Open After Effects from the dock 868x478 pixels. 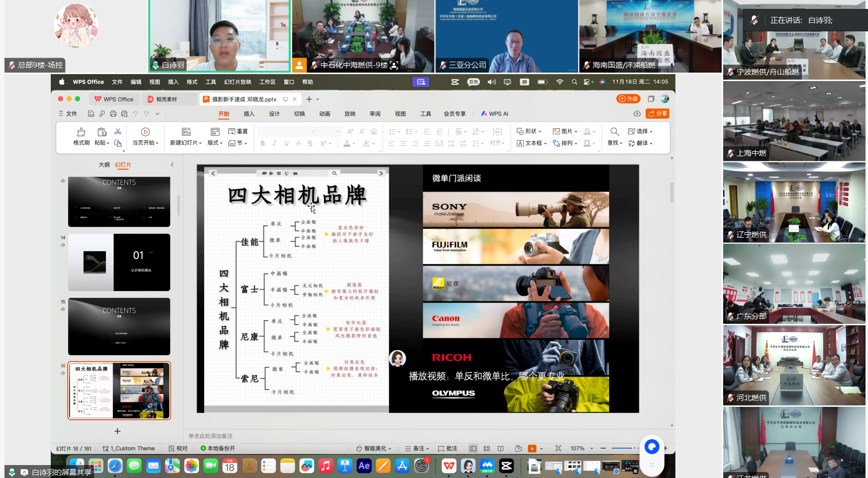point(364,466)
